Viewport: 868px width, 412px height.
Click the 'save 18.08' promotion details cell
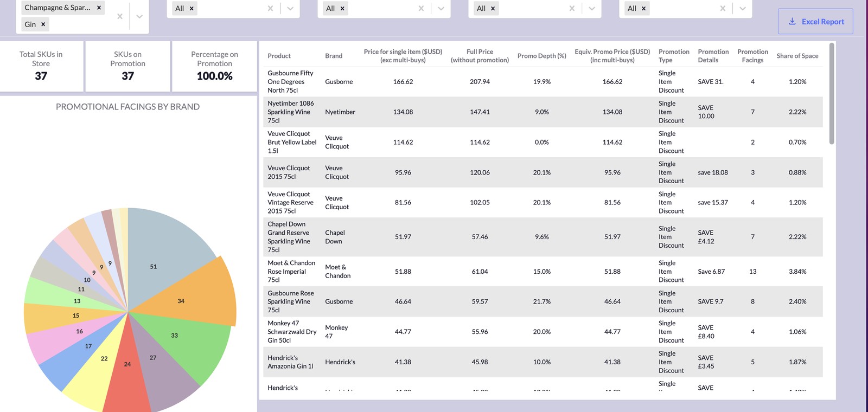point(713,172)
